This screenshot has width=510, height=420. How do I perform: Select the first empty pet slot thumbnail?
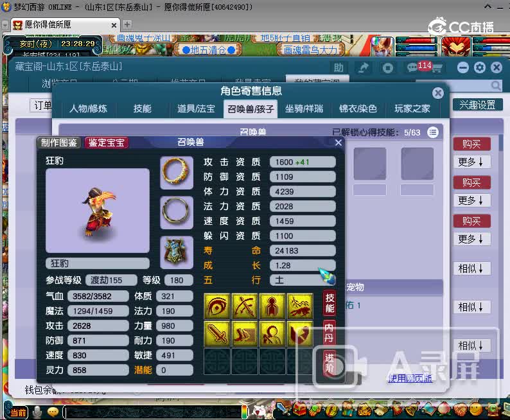click(x=370, y=164)
